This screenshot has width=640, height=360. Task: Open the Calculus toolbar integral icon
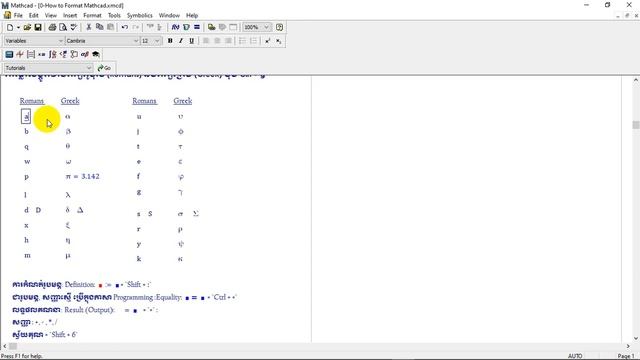pyautogui.click(x=52, y=54)
